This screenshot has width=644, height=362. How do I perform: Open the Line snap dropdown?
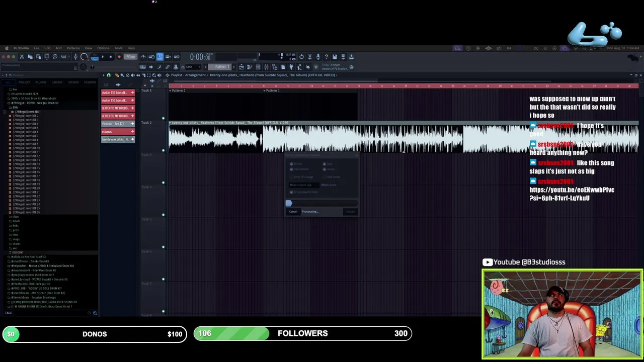tap(193, 66)
